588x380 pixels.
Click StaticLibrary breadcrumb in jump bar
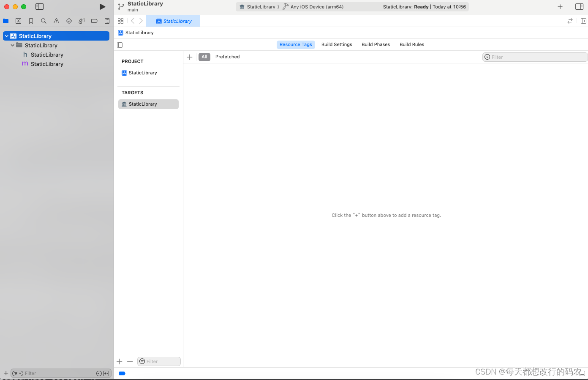pos(136,33)
